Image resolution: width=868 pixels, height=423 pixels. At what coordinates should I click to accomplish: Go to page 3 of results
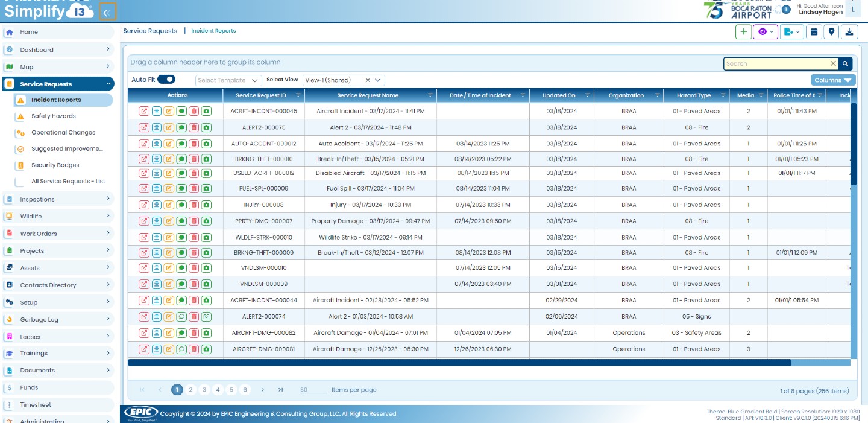tap(204, 390)
